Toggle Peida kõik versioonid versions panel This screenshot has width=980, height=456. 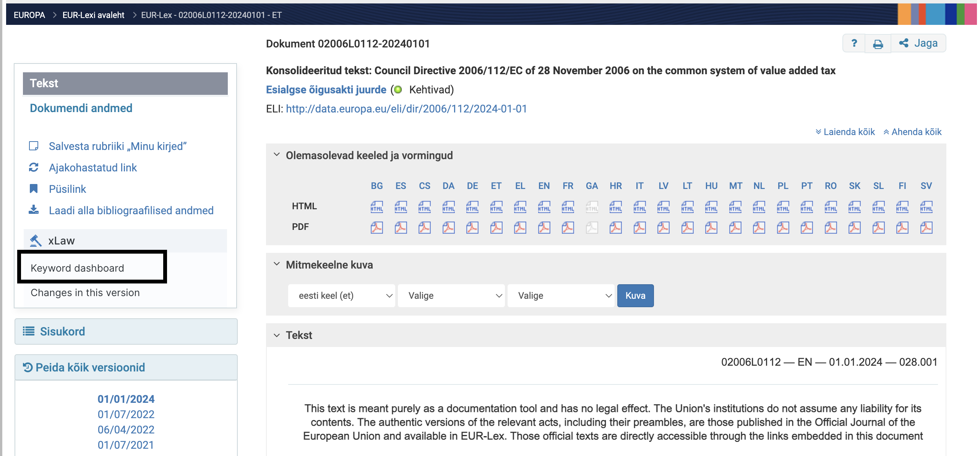point(90,367)
